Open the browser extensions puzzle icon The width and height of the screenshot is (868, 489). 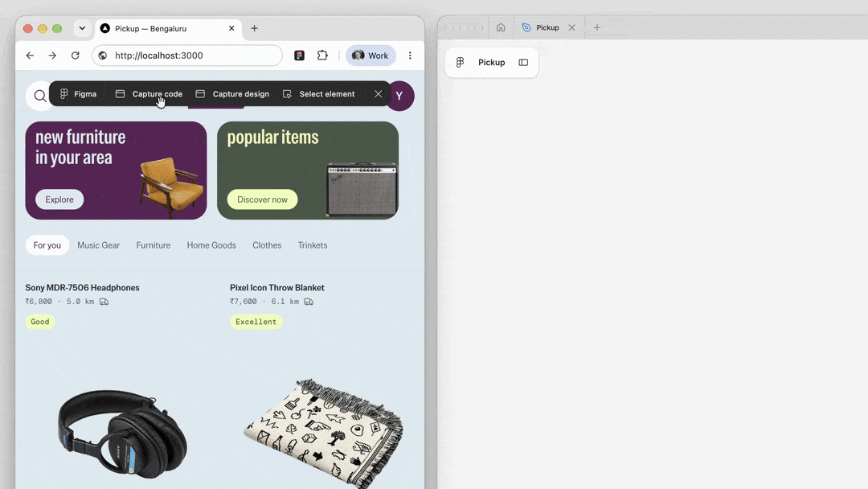322,55
